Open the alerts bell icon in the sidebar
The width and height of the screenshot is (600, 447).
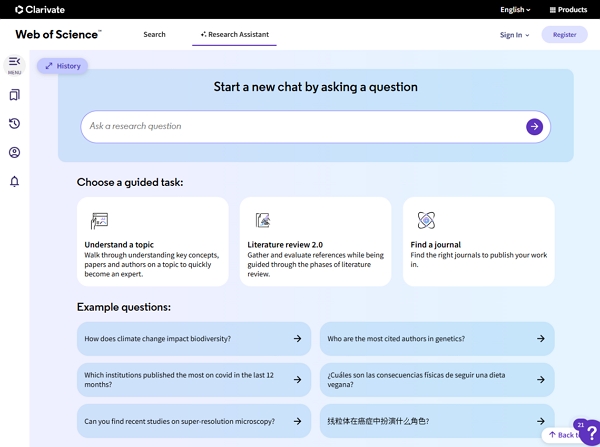click(15, 181)
